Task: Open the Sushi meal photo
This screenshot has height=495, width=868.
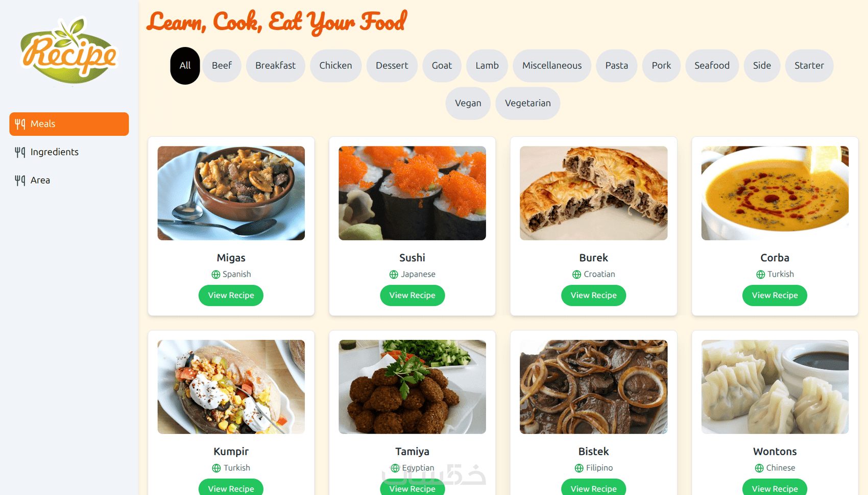Action: pyautogui.click(x=412, y=193)
